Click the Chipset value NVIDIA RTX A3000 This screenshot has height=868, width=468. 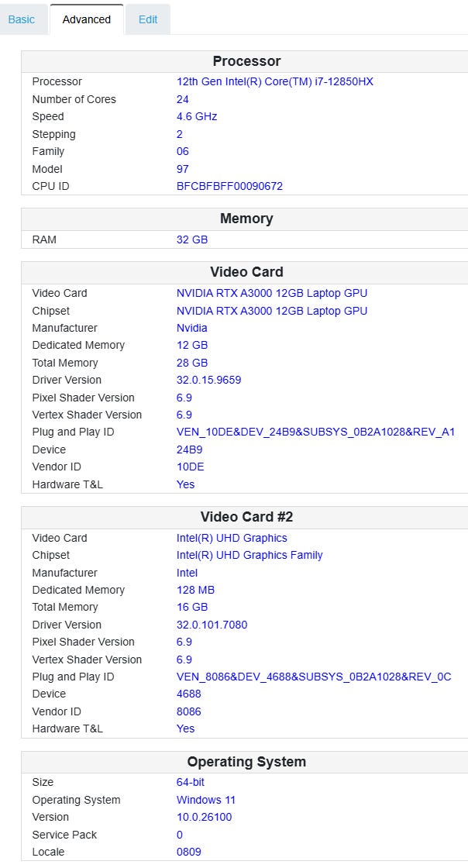tap(272, 311)
